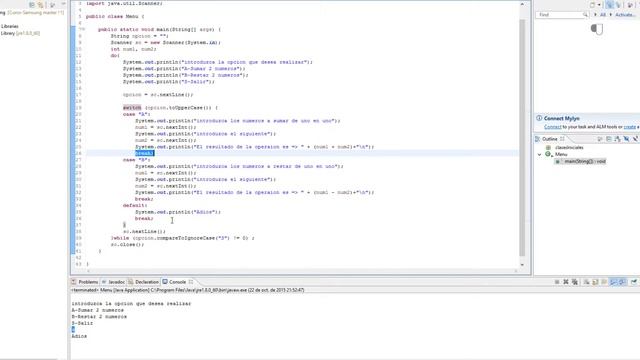Select main(String[]) : void in Outline
This screenshot has width=640, height=360.
(585, 162)
